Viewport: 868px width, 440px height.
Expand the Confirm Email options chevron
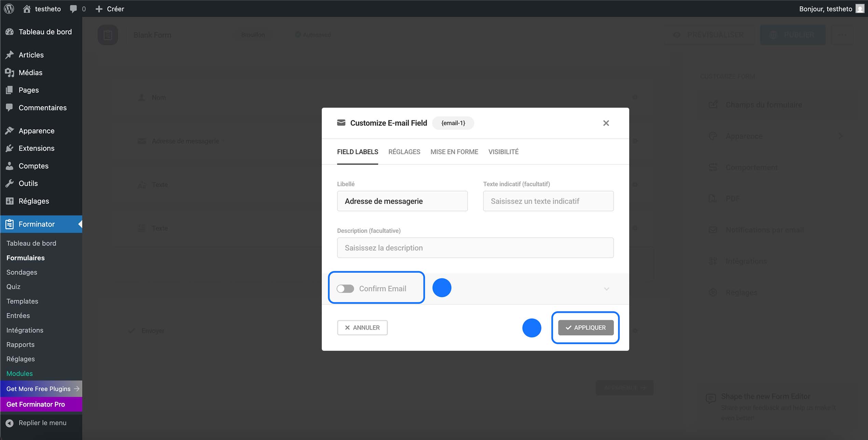[x=606, y=289]
